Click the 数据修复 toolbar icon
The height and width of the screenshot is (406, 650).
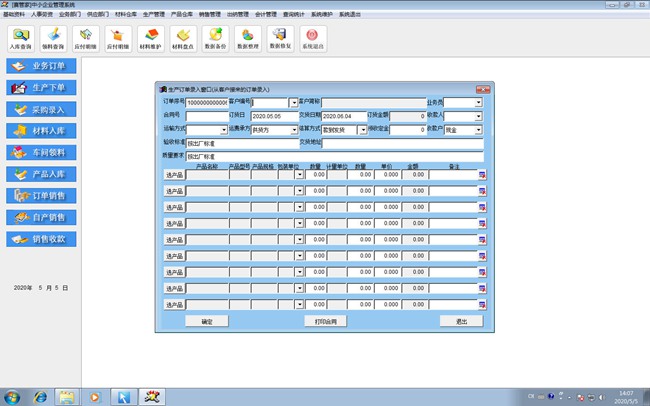280,39
